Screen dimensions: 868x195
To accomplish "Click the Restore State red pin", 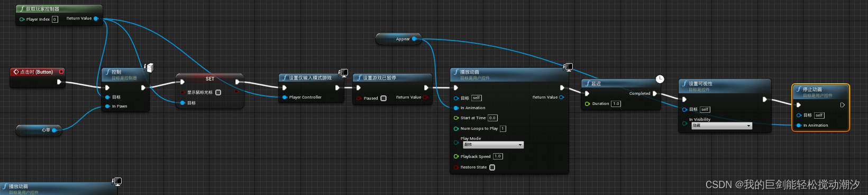I will tap(456, 167).
